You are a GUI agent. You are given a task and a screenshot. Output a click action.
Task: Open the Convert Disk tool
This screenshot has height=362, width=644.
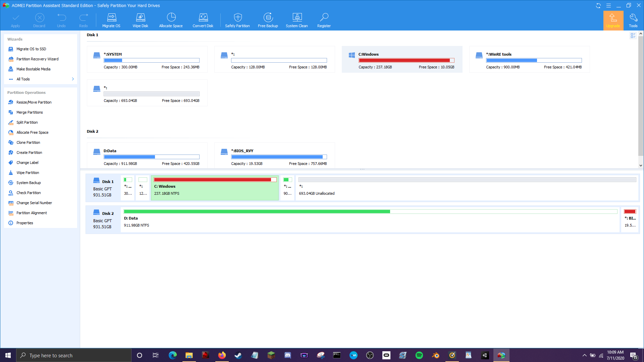(203, 20)
